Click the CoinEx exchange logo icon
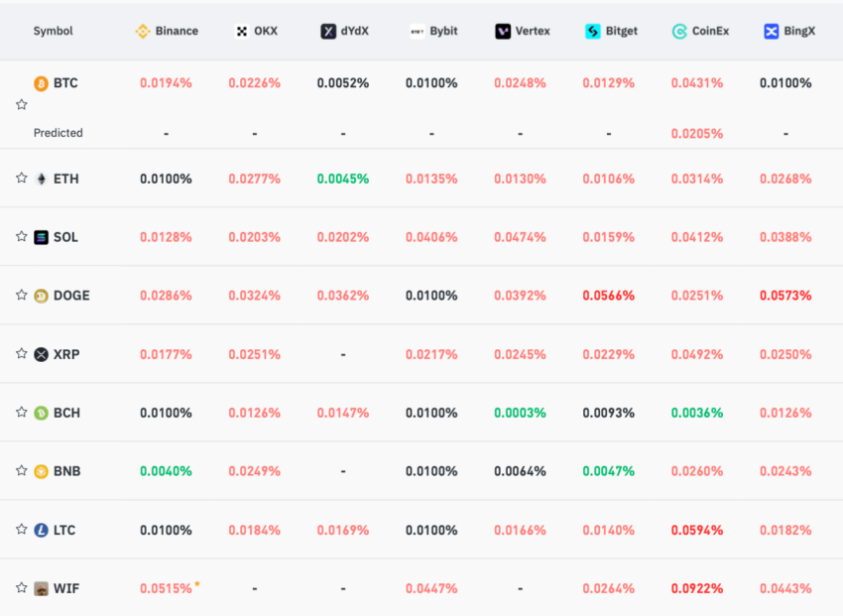The width and height of the screenshot is (843, 616). (x=679, y=32)
